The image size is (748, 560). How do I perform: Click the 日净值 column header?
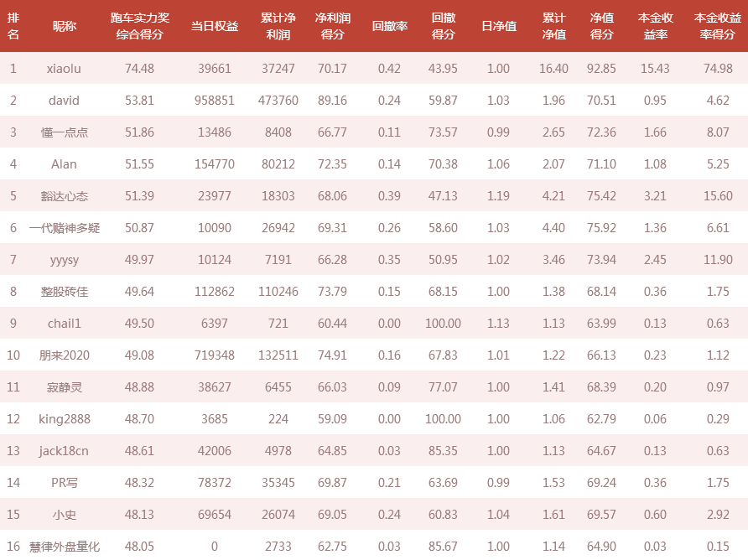tap(498, 26)
